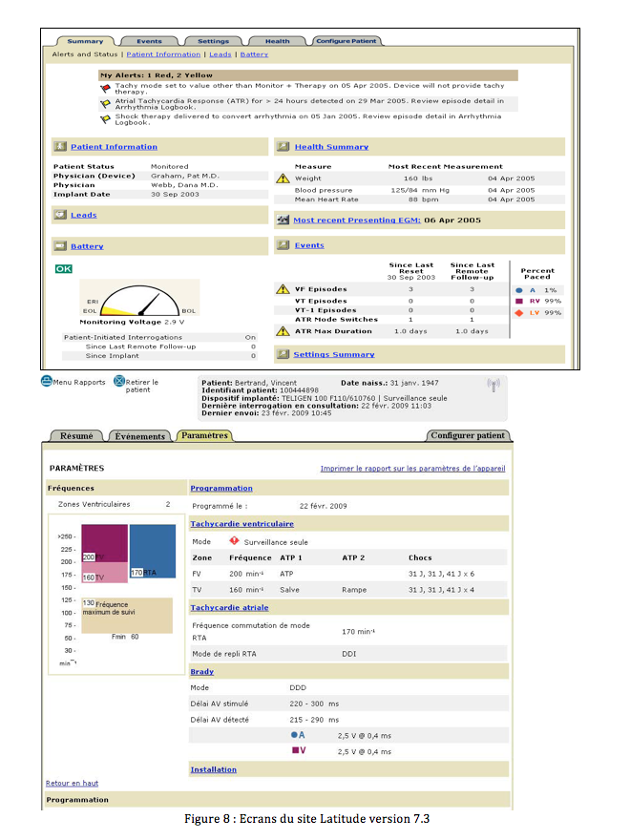Click the Settings Summary section icon

[283, 354]
